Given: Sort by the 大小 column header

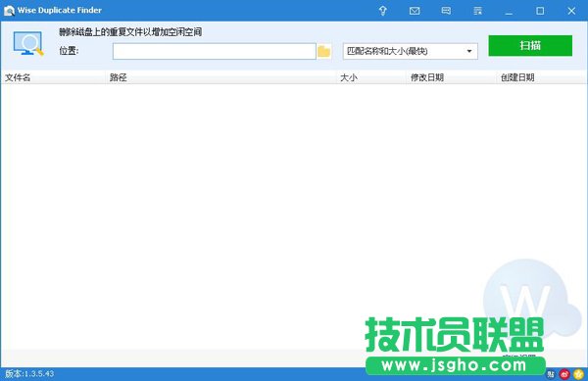Looking at the screenshot, I should click(348, 77).
